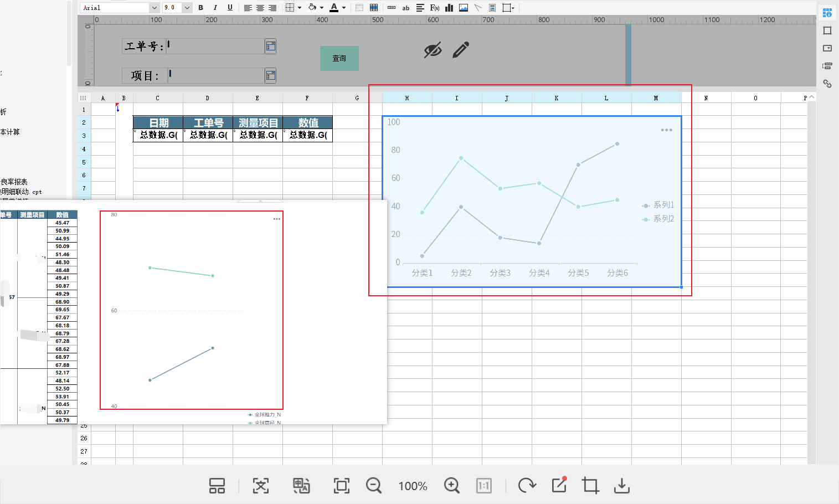Screen dimensions: 839x504
Task: Click the paint bucket fill color icon
Action: 312,8
